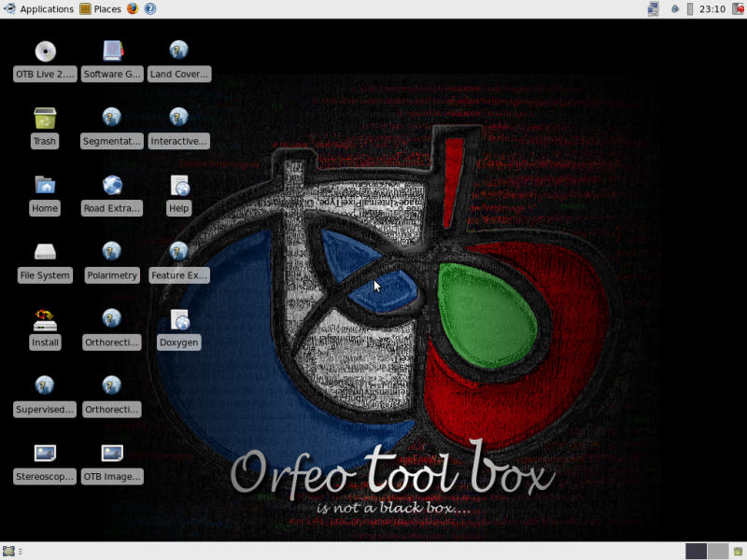Open the Doxygen document icon
The height and width of the screenshot is (560, 747).
(x=179, y=320)
